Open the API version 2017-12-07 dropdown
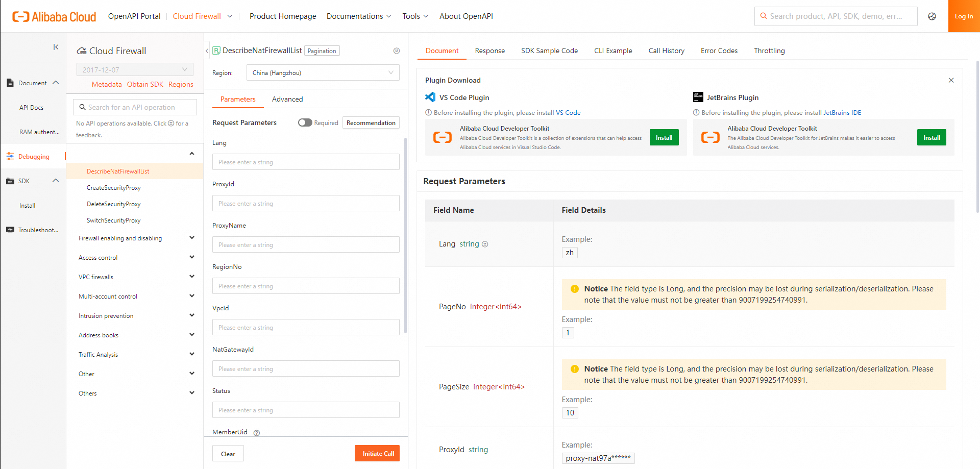980x469 pixels. [135, 70]
